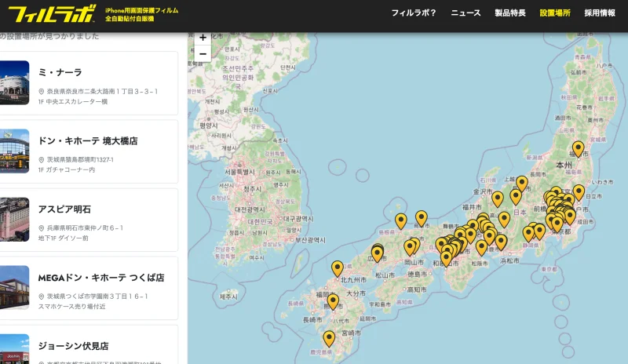Click the map marker right of 上越
Screen dimensions: 628x364
tap(522, 184)
